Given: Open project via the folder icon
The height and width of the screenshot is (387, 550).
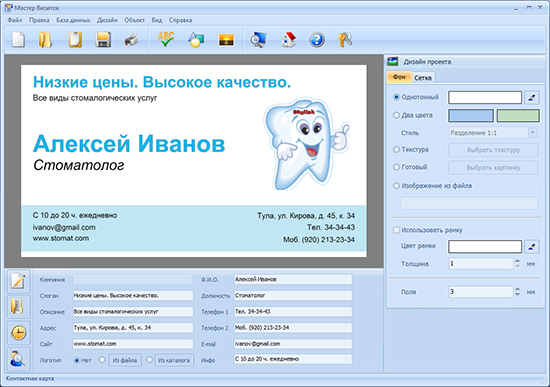Looking at the screenshot, I should click(x=46, y=39).
